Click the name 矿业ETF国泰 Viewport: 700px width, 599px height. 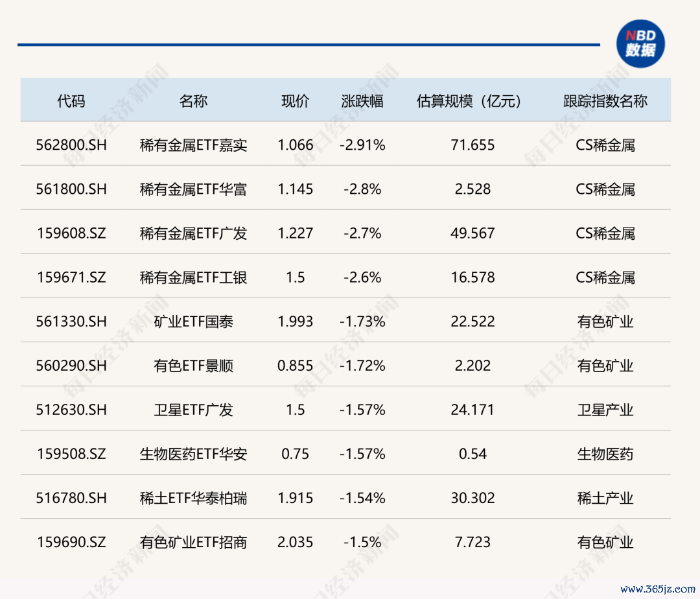193,322
